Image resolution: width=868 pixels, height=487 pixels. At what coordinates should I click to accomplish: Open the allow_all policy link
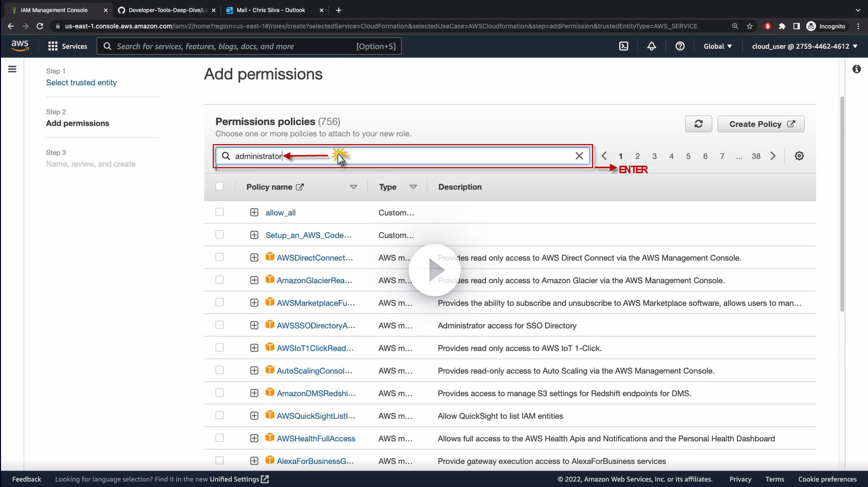280,212
